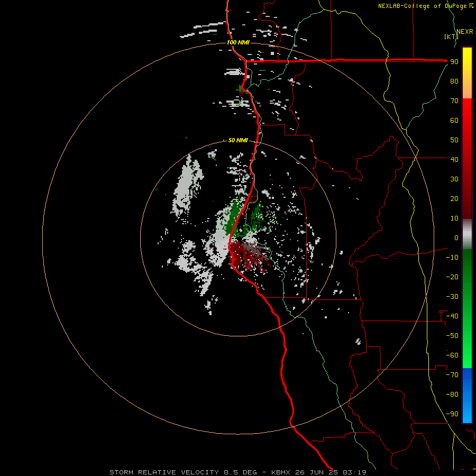Image resolution: width=476 pixels, height=476 pixels.
Task: Click the "[KT]" units label
Action: pyautogui.click(x=451, y=36)
